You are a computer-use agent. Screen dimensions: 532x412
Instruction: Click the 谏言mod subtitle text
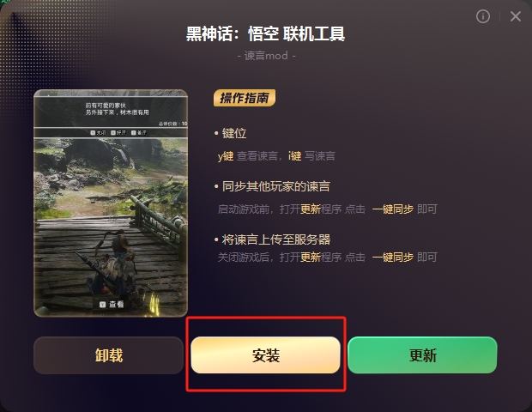point(266,56)
